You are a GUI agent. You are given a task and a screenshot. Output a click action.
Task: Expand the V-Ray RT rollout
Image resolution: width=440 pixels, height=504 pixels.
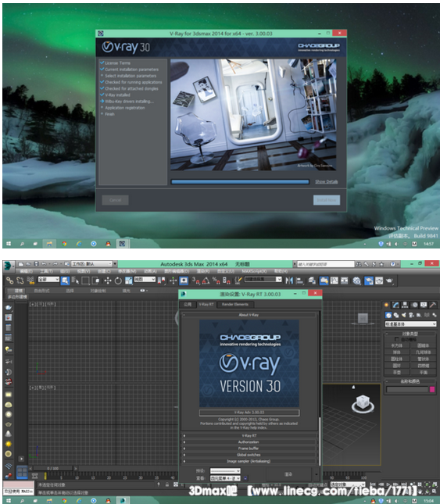[249, 435]
